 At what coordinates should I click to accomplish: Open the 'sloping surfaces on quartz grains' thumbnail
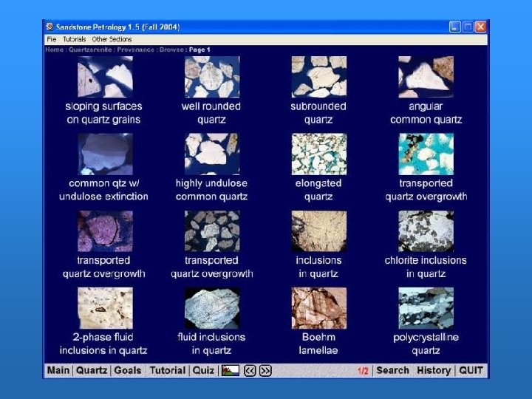[x=105, y=77]
